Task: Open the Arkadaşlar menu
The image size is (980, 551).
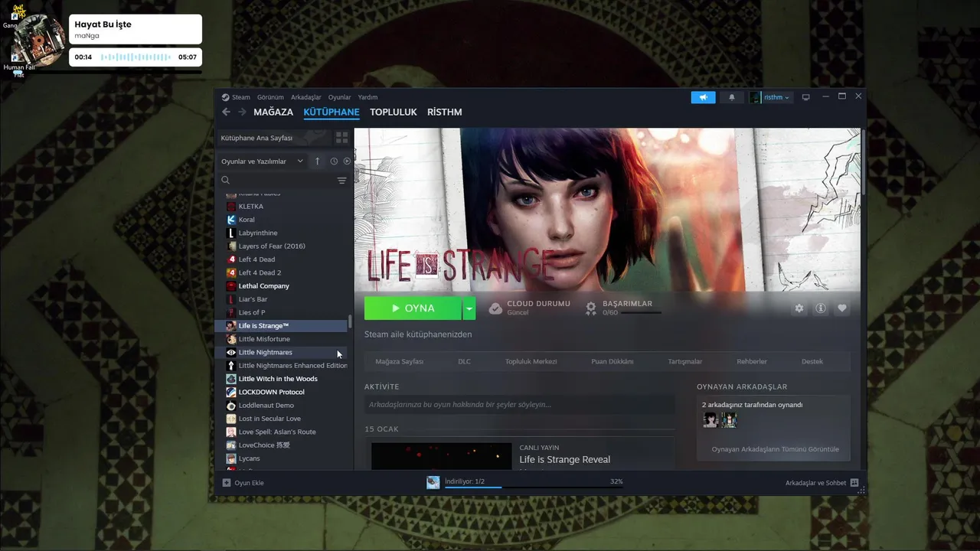Action: 306,97
